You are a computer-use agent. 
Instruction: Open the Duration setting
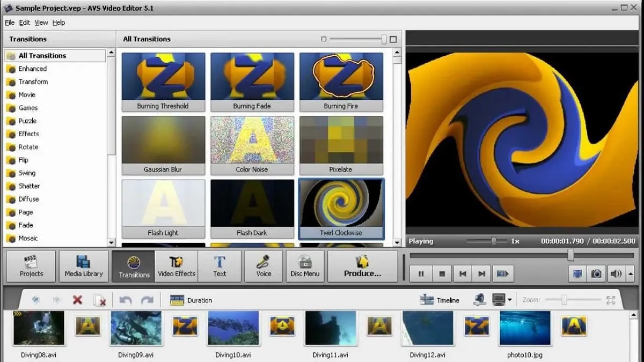(191, 300)
